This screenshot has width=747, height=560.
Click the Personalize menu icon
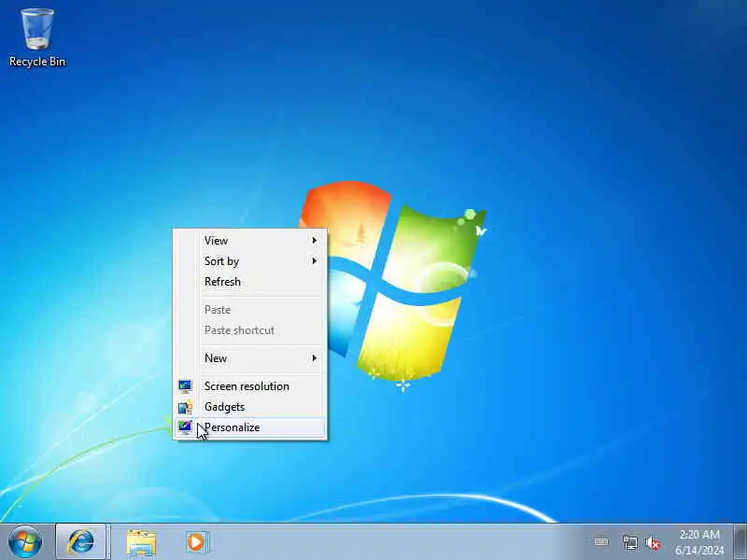[185, 427]
